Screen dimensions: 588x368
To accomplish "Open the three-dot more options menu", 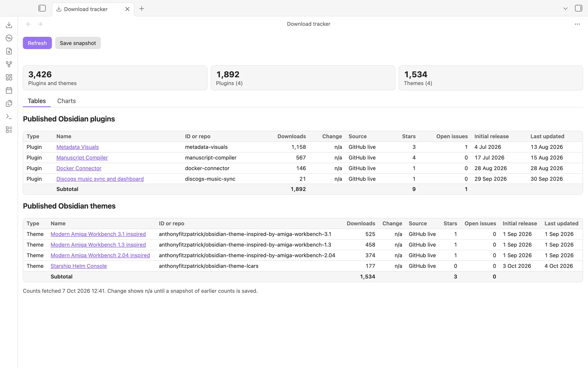I will click(x=577, y=24).
